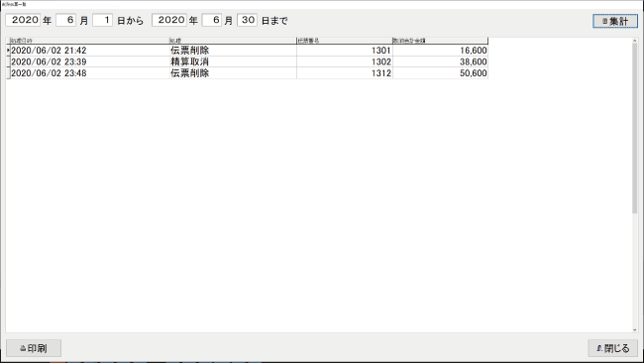
Task: Click the vertical scrollbar down arrow
Action: pos(634,329)
